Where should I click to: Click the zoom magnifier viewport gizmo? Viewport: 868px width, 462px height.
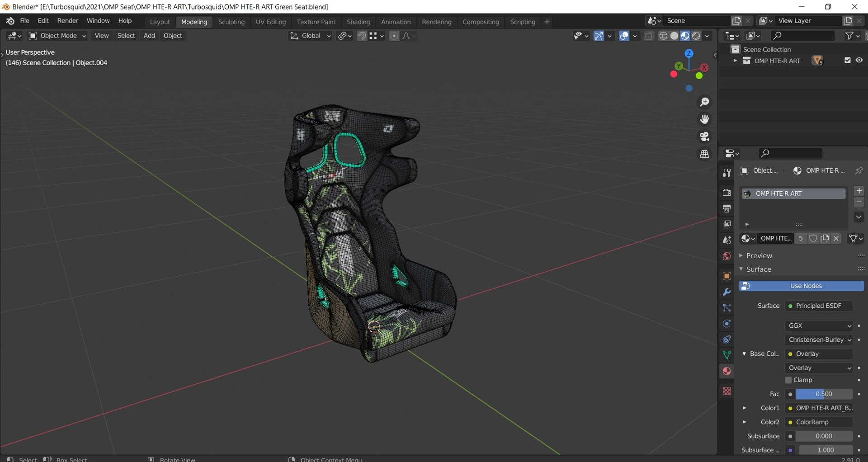point(704,102)
